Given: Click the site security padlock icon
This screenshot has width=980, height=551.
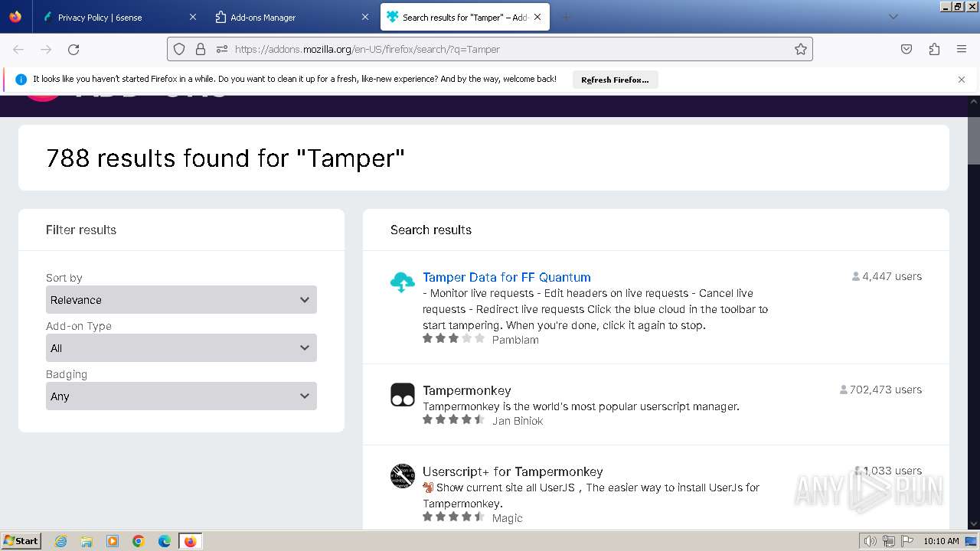Looking at the screenshot, I should click(201, 49).
